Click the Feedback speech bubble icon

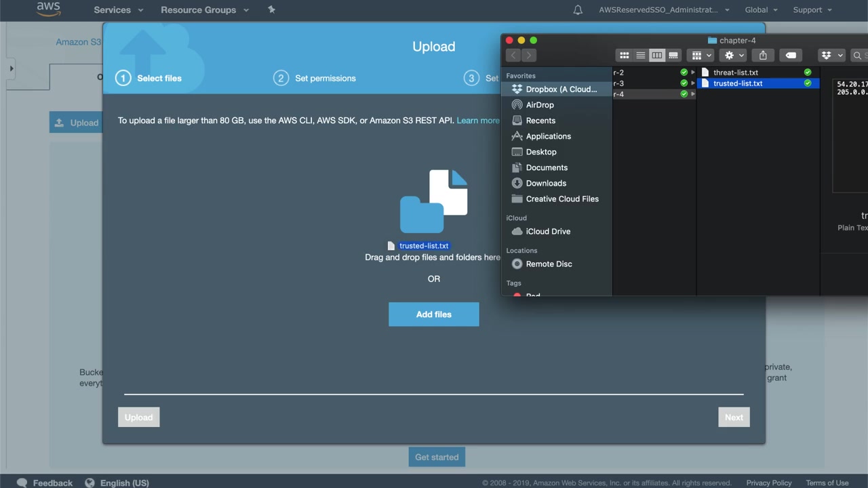(22, 483)
